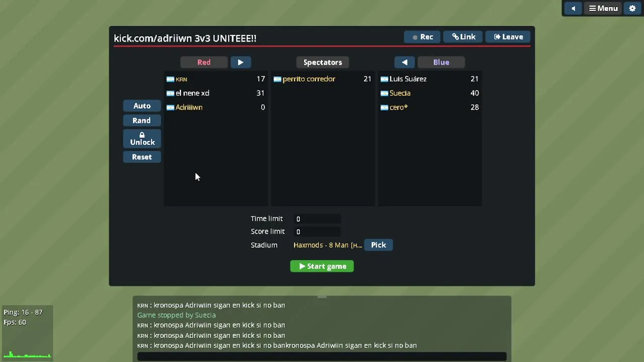
Task: Toggle team Unlock button
Action: [142, 139]
